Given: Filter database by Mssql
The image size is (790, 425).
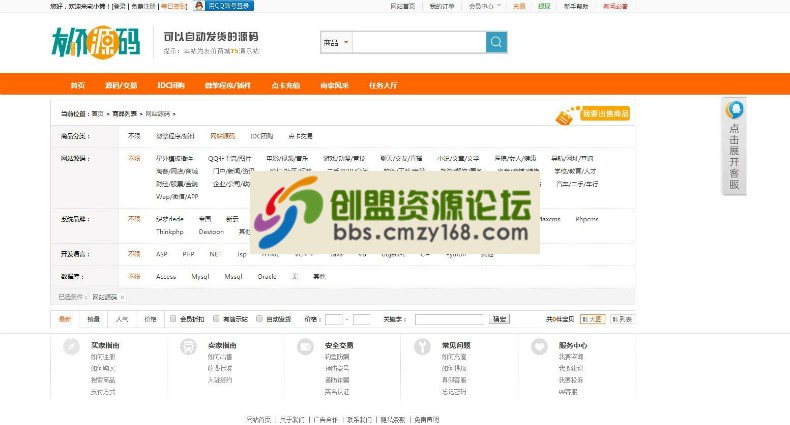Looking at the screenshot, I should point(233,277).
